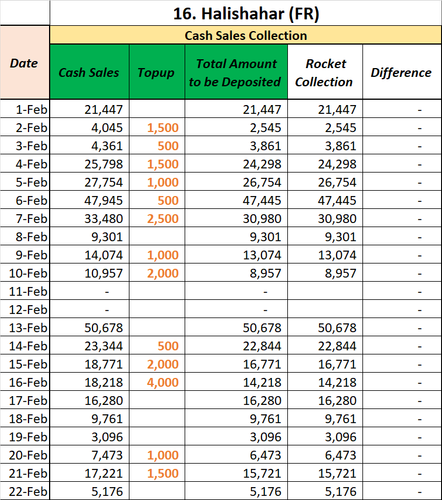Screen dimensions: 442x500
Task: Click total deposited 13,074 for 9-Feb
Action: (x=236, y=255)
